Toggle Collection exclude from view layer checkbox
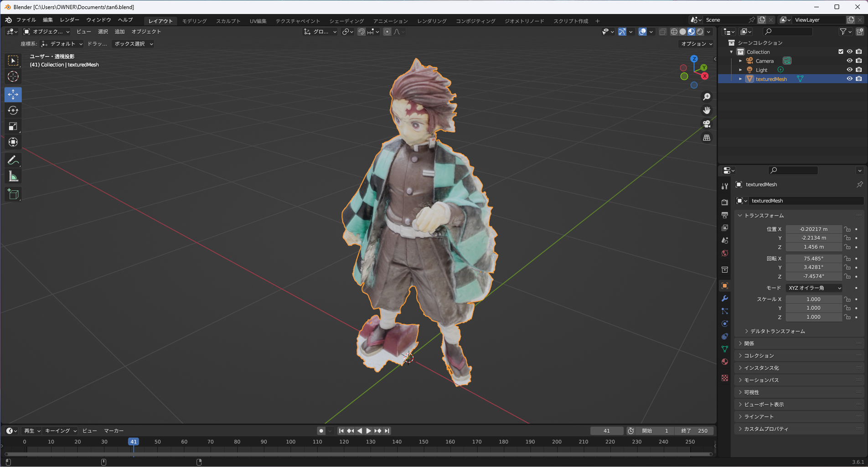 coord(841,52)
